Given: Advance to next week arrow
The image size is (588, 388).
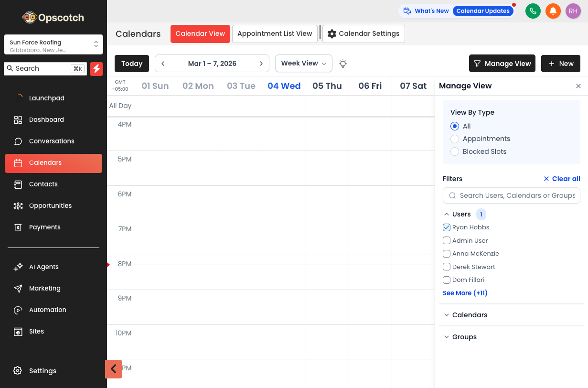Looking at the screenshot, I should (x=261, y=64).
